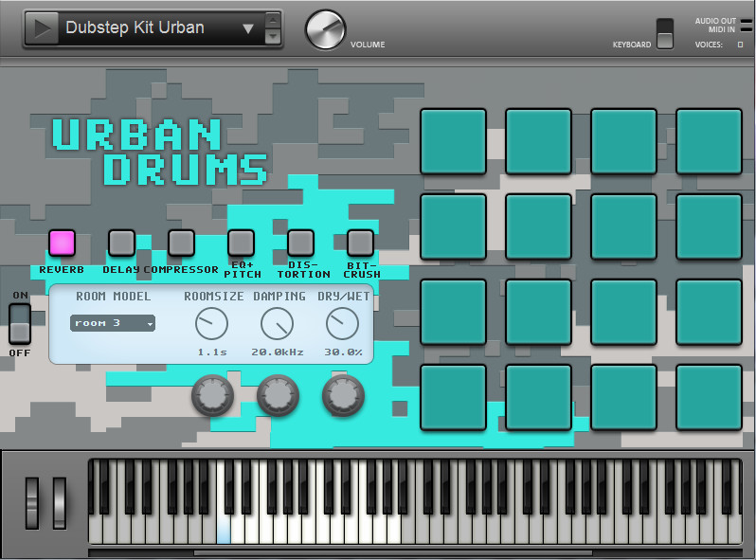Toggle the Keyboard visibility switch

[665, 33]
